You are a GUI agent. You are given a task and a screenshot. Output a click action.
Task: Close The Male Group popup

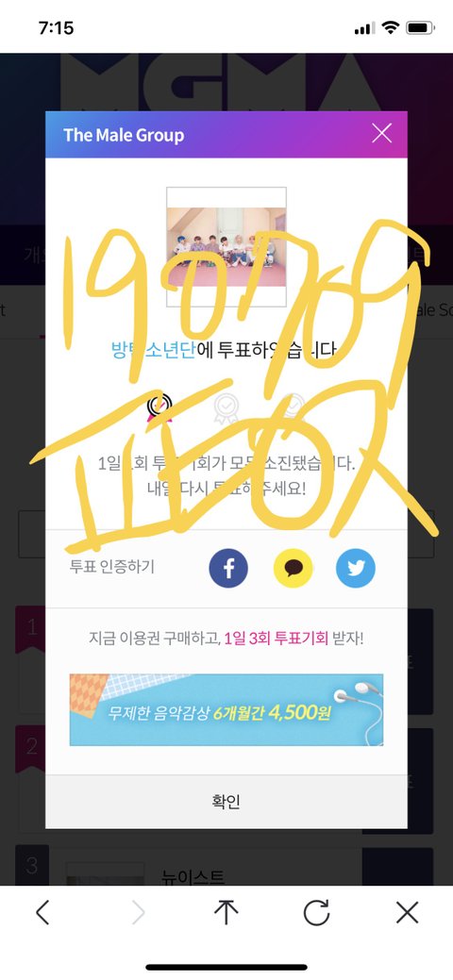pos(381,133)
